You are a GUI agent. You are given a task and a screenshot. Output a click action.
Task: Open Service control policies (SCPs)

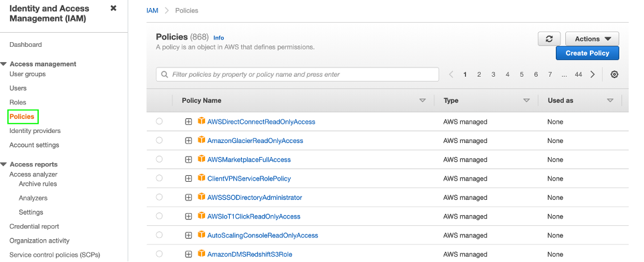click(x=55, y=255)
